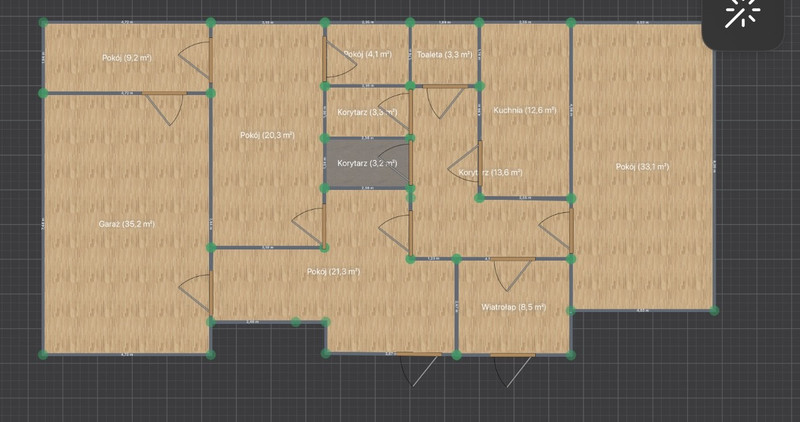
Task: Select the Pokój (33,1 m²) room
Action: (x=642, y=167)
